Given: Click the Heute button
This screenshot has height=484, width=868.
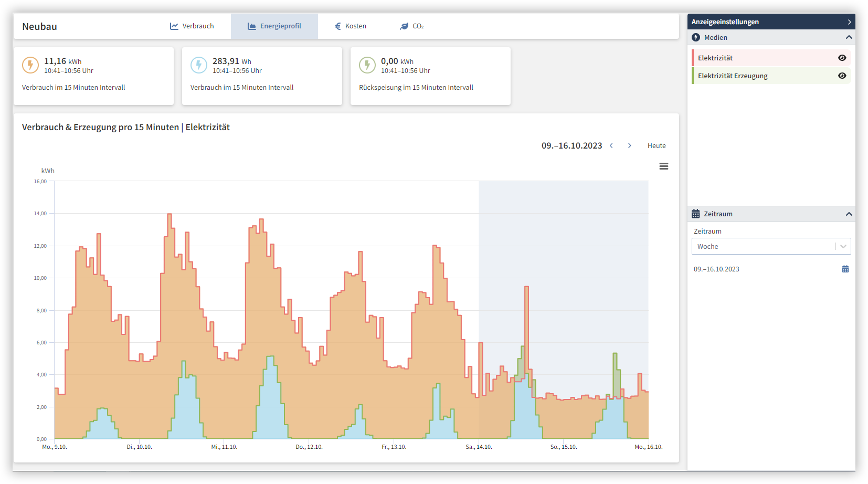Looking at the screenshot, I should (x=656, y=146).
